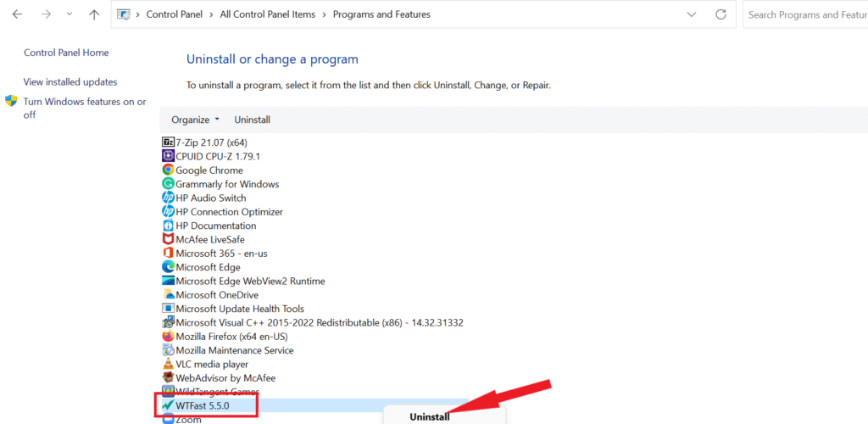Click the McAfee LiveSafe shield icon
Image resolution: width=868 pixels, height=424 pixels.
[x=168, y=239]
